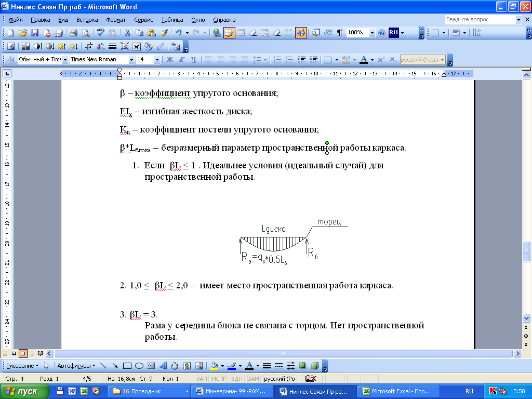Create a new blank document
The image size is (532, 399).
[10, 33]
